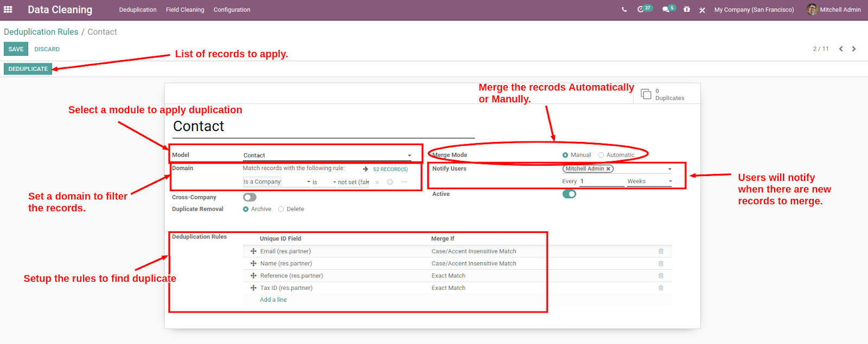Delete the domain rule with the x icon
Viewport: 868px width, 344px height.
[377, 182]
